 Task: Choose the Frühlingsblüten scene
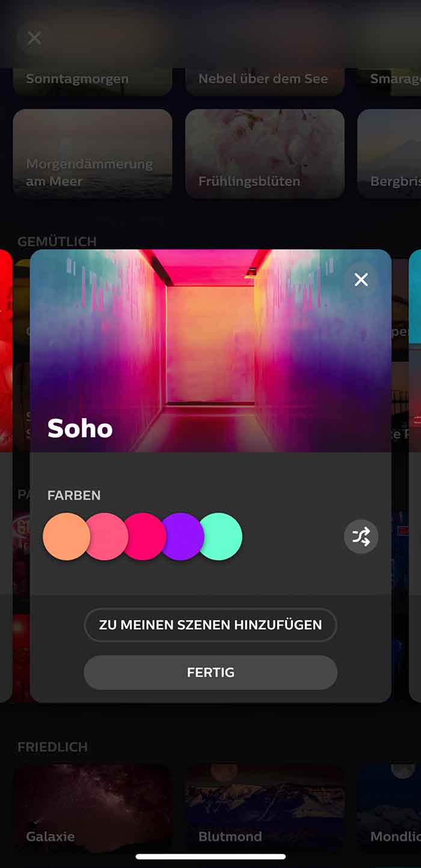(265, 154)
